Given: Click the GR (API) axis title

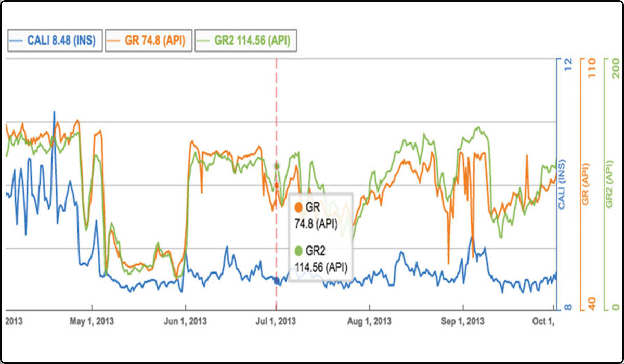Looking at the screenshot, I should (x=584, y=185).
